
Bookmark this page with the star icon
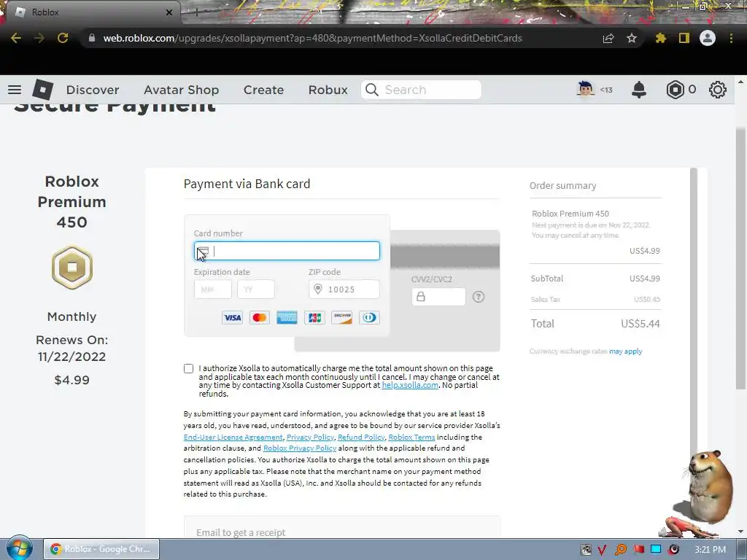coord(632,38)
